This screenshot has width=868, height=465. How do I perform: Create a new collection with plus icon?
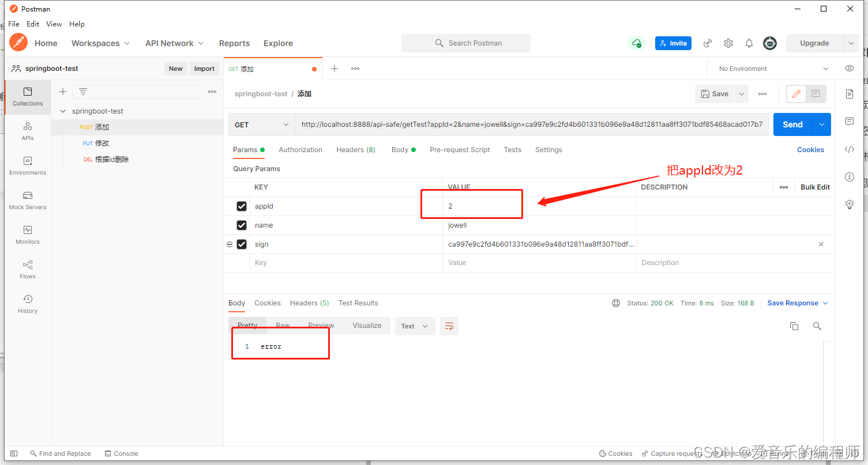coord(63,92)
